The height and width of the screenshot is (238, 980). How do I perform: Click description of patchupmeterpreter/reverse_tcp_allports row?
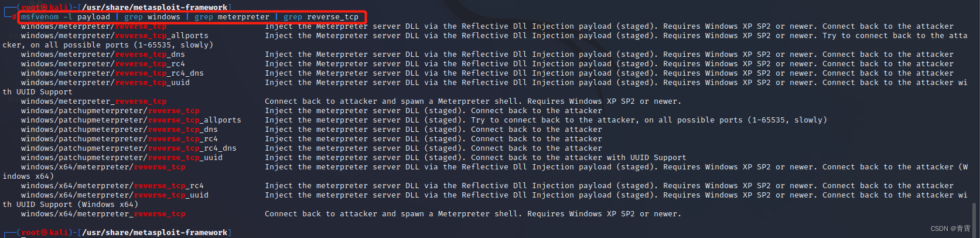coord(546,120)
